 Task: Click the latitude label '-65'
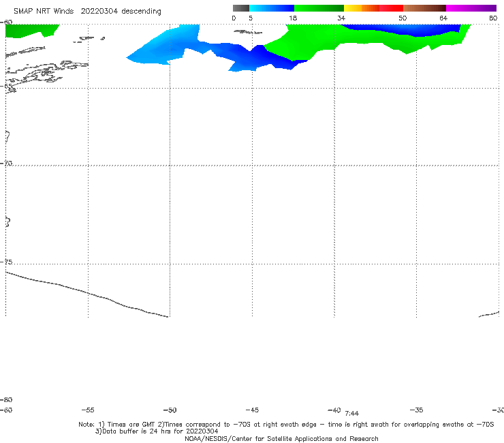pos(6,86)
